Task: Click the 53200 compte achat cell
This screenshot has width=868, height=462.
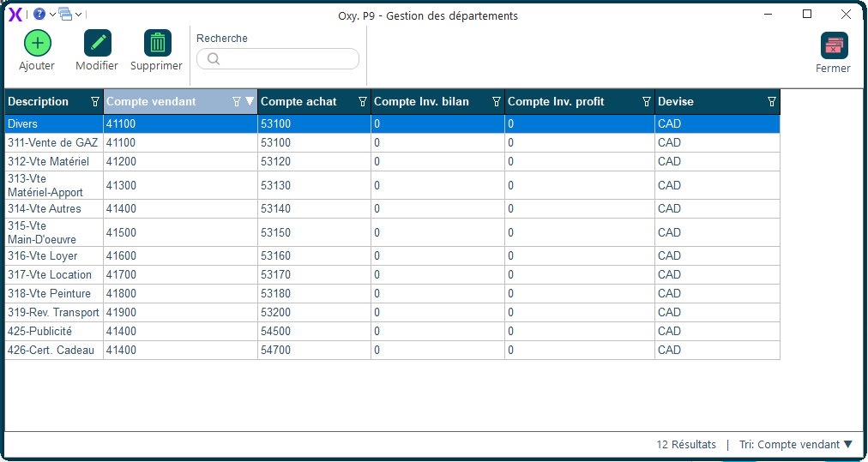Action: pyautogui.click(x=315, y=312)
